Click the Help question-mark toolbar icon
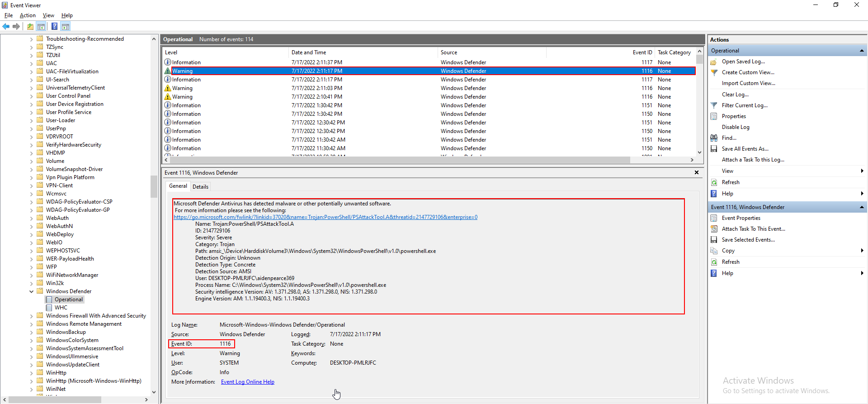 (54, 26)
